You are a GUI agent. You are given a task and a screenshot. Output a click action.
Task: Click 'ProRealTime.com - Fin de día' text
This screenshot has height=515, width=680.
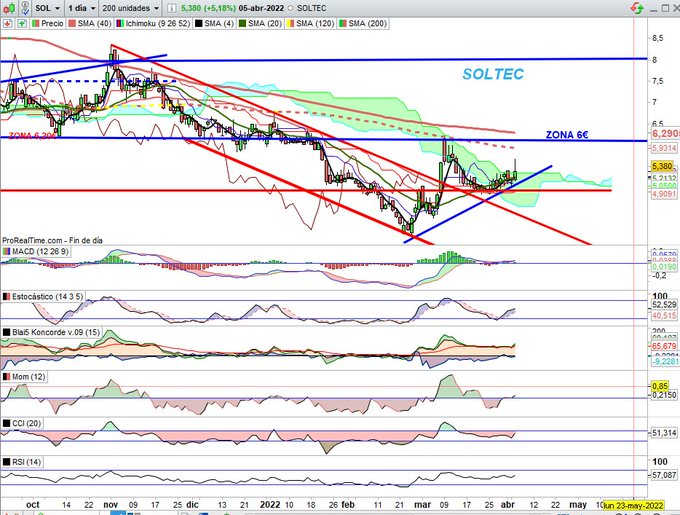(52, 240)
